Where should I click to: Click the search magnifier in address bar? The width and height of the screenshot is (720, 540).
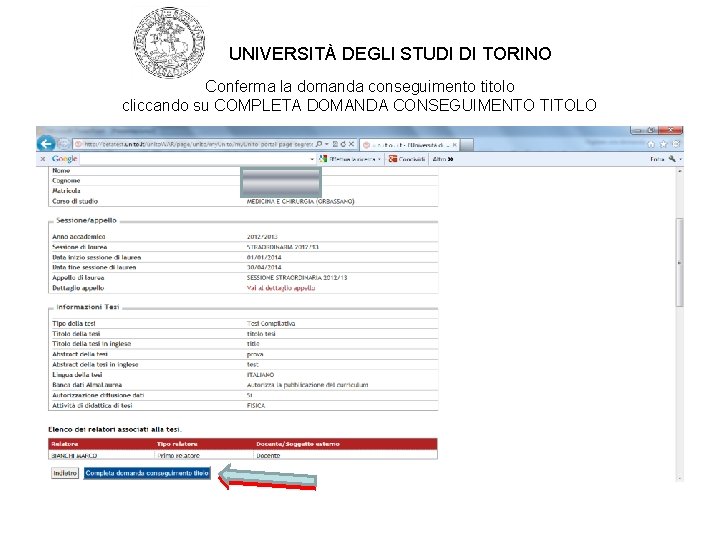(x=319, y=144)
